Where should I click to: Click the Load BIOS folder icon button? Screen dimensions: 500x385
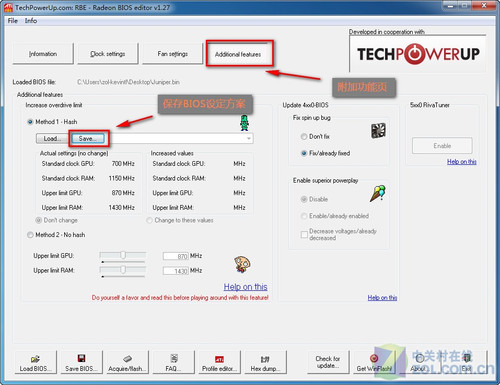[36, 362]
